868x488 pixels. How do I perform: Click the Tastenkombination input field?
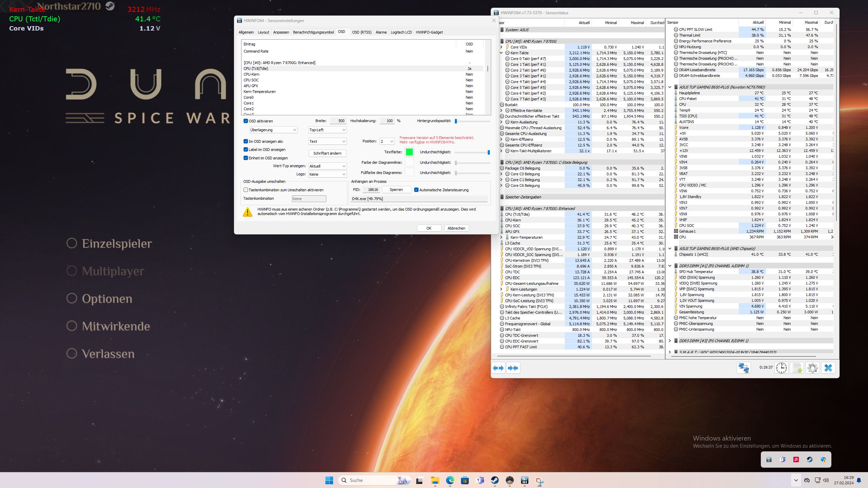(309, 199)
